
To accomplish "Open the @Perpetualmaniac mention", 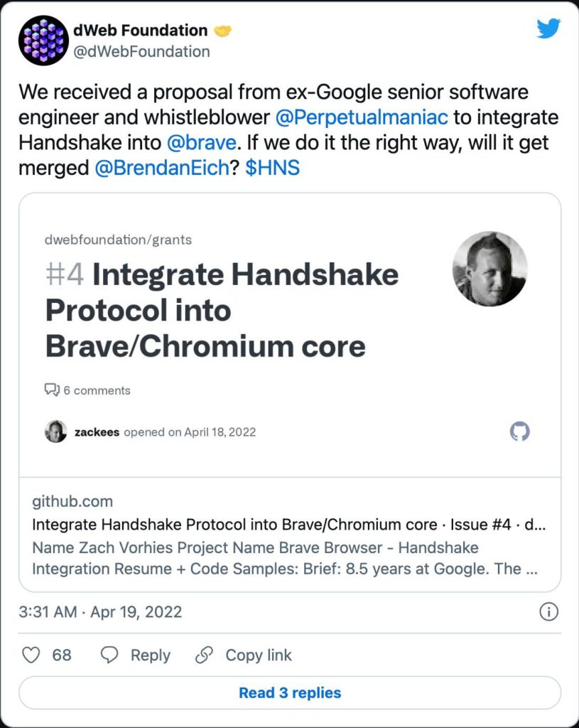I will pyautogui.click(x=362, y=117).
